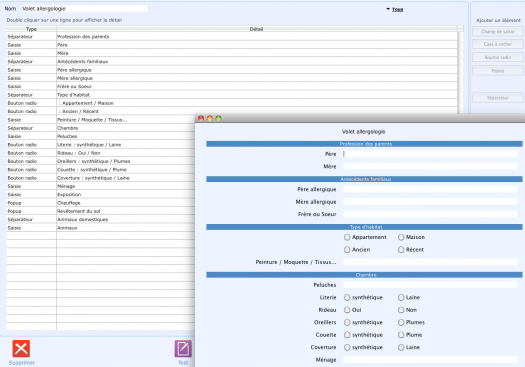Choose Récent for habitat age
Image resolution: width=525 pixels, height=367 pixels.
click(x=401, y=249)
